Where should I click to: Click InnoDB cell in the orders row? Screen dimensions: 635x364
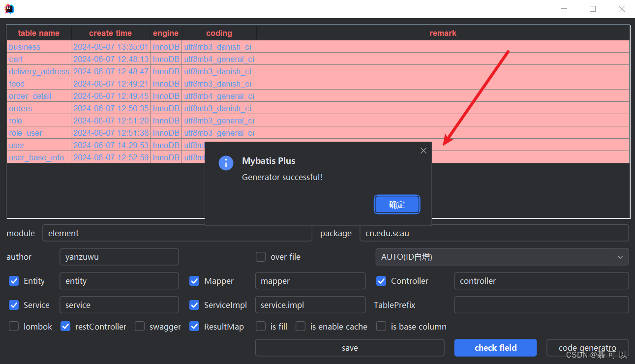click(x=166, y=108)
